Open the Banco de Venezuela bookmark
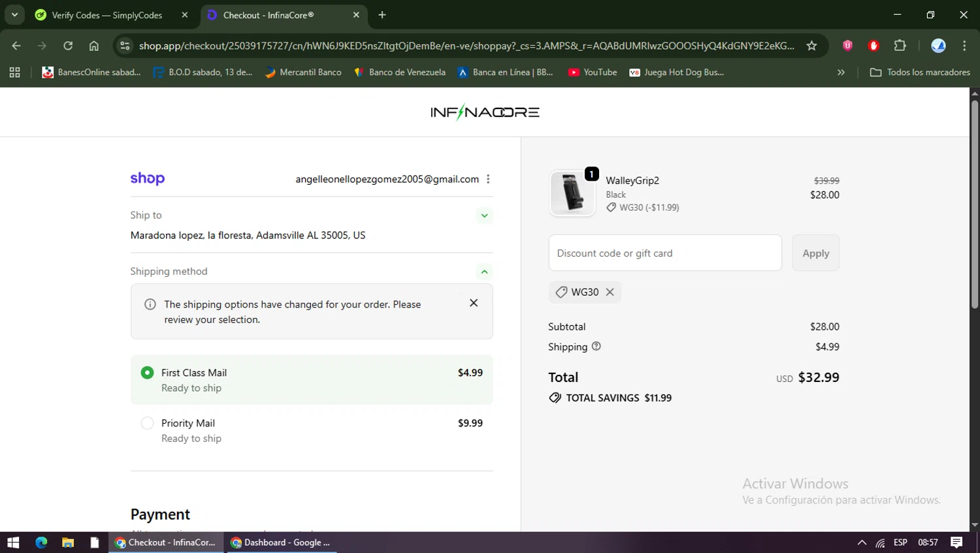980x553 pixels. (x=400, y=72)
